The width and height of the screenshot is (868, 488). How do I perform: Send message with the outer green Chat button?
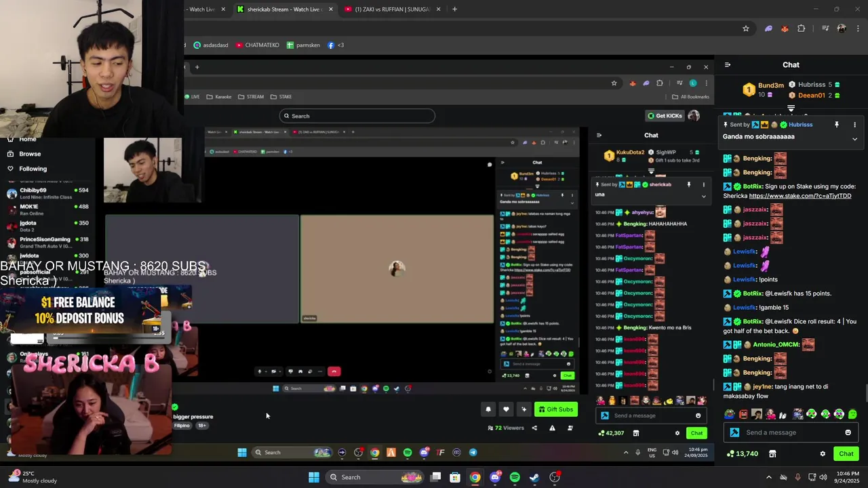pos(846,453)
